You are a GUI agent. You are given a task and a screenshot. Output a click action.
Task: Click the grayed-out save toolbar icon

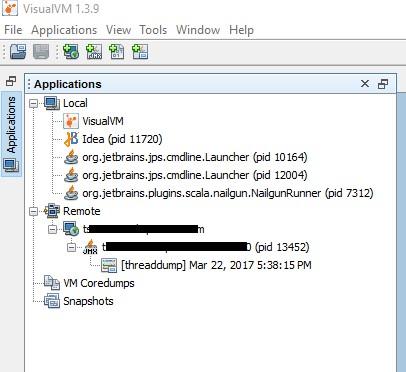click(x=41, y=52)
